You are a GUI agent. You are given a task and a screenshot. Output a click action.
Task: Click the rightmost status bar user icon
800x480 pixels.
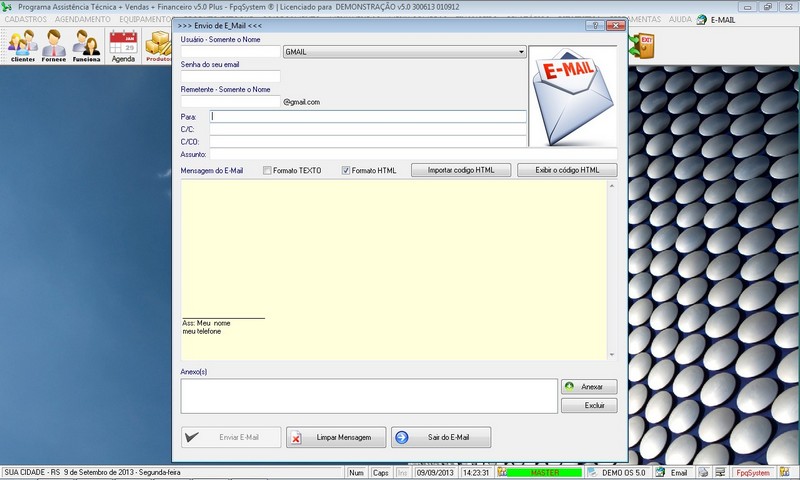click(x=785, y=472)
